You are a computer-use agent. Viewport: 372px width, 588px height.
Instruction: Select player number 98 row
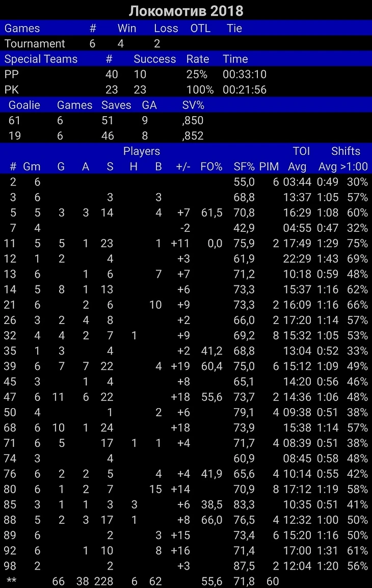(186, 566)
